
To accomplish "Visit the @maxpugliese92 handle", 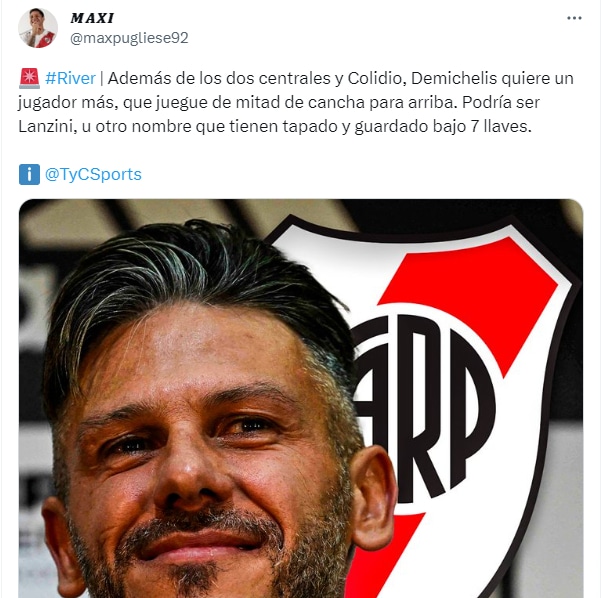I will coord(129,38).
